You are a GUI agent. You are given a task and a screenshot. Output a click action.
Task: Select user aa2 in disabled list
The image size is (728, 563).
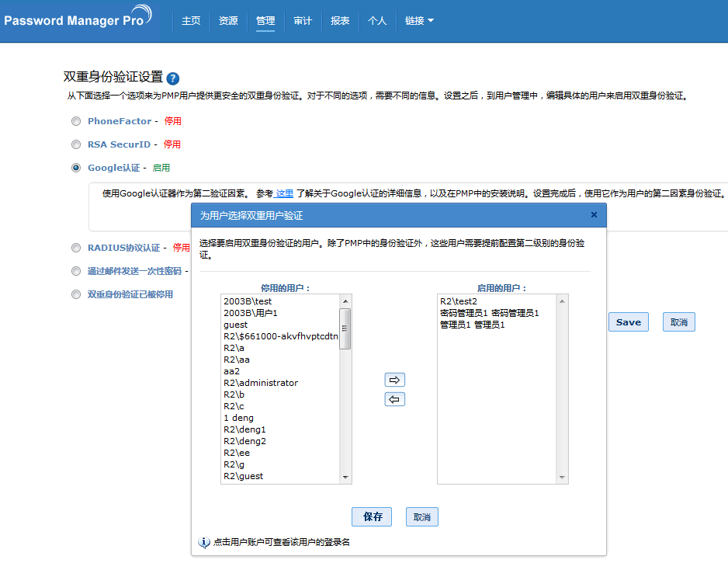[x=280, y=370]
